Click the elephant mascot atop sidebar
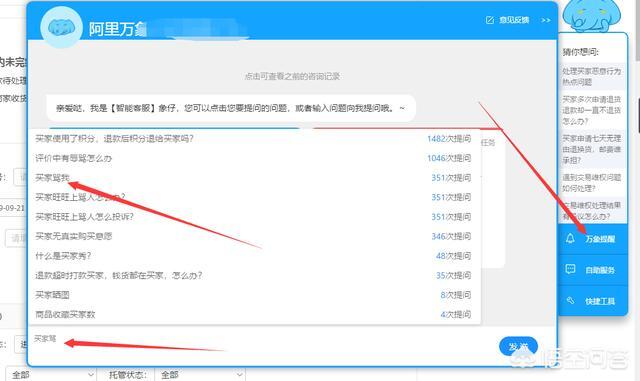 pos(591,16)
